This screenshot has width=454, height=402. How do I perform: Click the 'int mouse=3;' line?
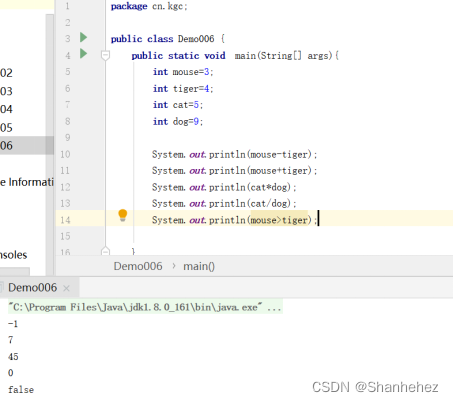183,72
